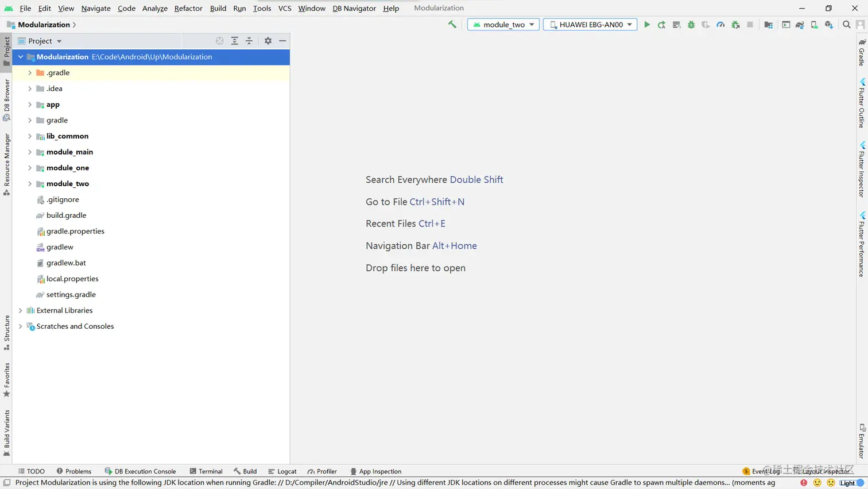Sync Project with Gradle Files icon
This screenshot has width=868, height=489.
click(800, 25)
